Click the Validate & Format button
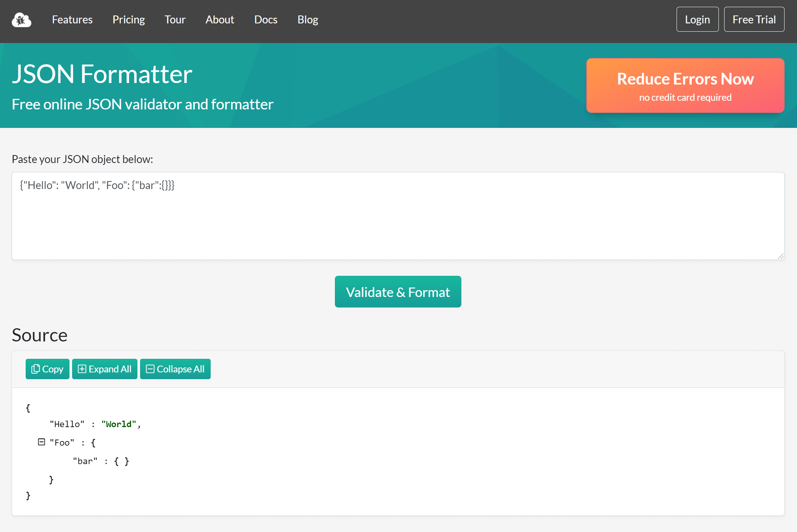This screenshot has width=797, height=532. click(x=398, y=292)
